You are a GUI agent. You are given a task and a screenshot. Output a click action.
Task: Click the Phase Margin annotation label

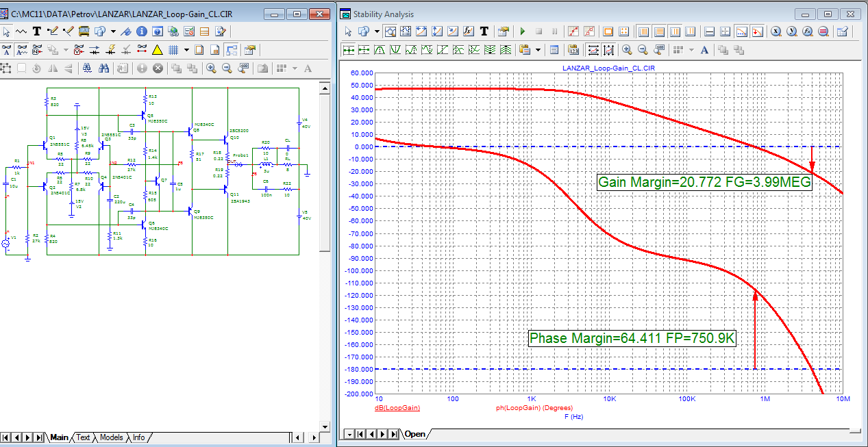point(632,338)
